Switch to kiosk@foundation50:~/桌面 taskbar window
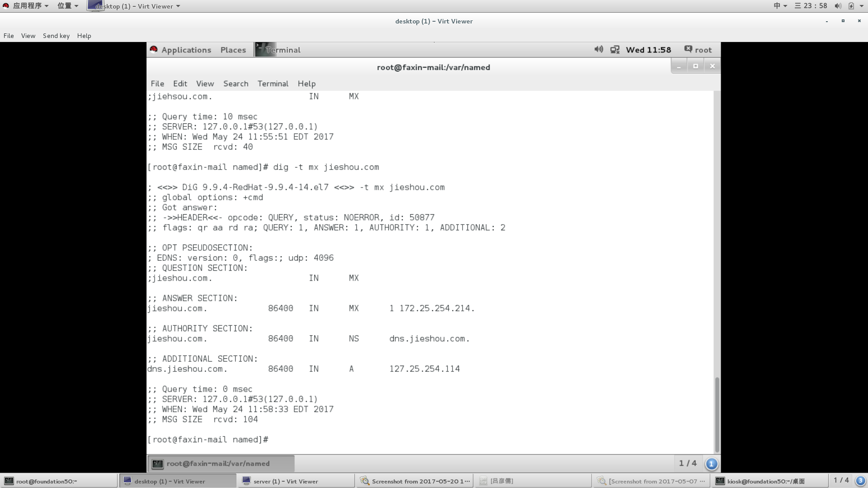Screen dimensions: 868x488 click(x=770, y=481)
